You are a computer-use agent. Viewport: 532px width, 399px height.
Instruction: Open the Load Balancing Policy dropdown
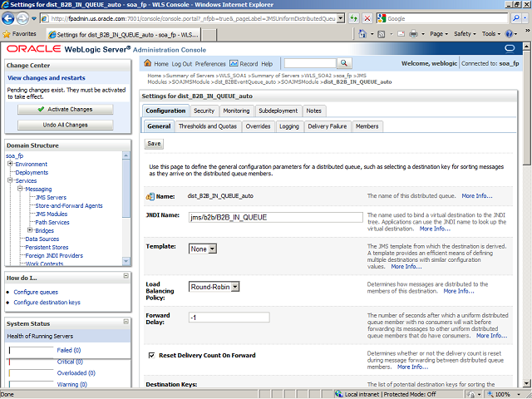(214, 287)
